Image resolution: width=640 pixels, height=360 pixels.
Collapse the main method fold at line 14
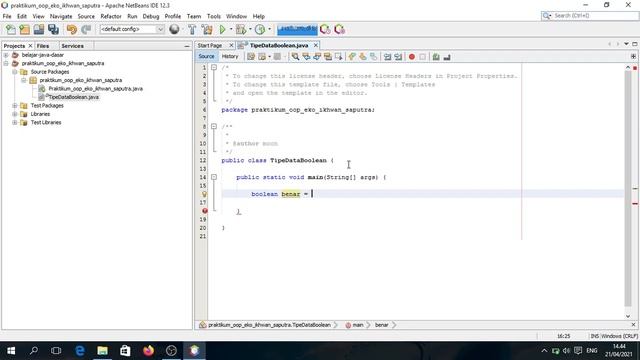(214, 177)
